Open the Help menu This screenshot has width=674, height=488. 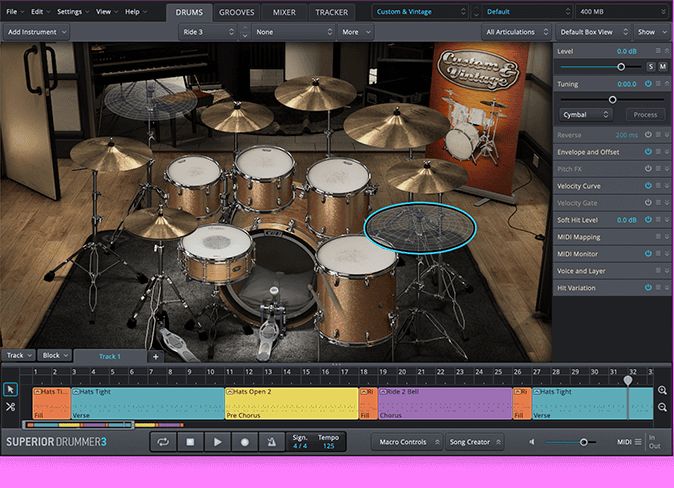135,12
